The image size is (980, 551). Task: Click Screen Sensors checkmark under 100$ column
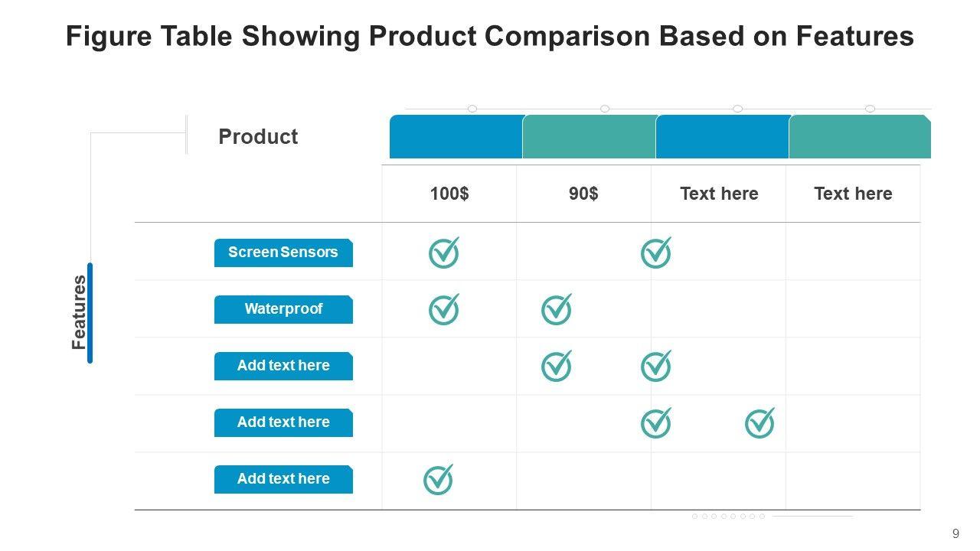click(443, 253)
